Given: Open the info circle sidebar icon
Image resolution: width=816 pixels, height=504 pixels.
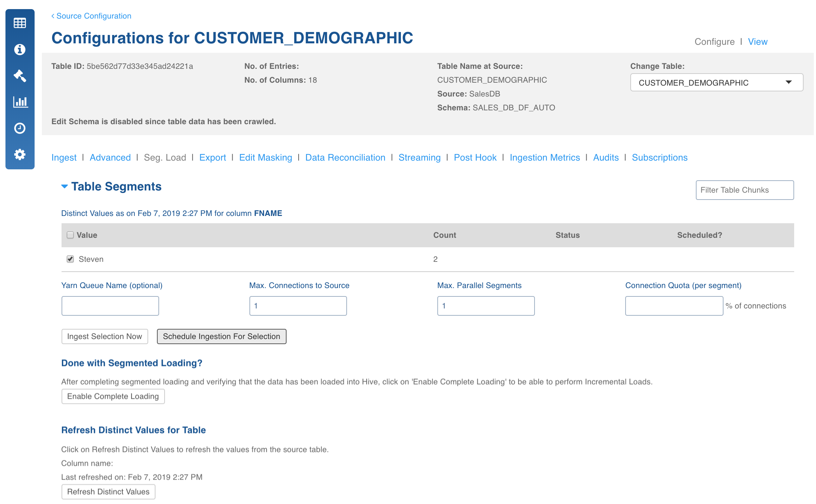Looking at the screenshot, I should tap(20, 49).
